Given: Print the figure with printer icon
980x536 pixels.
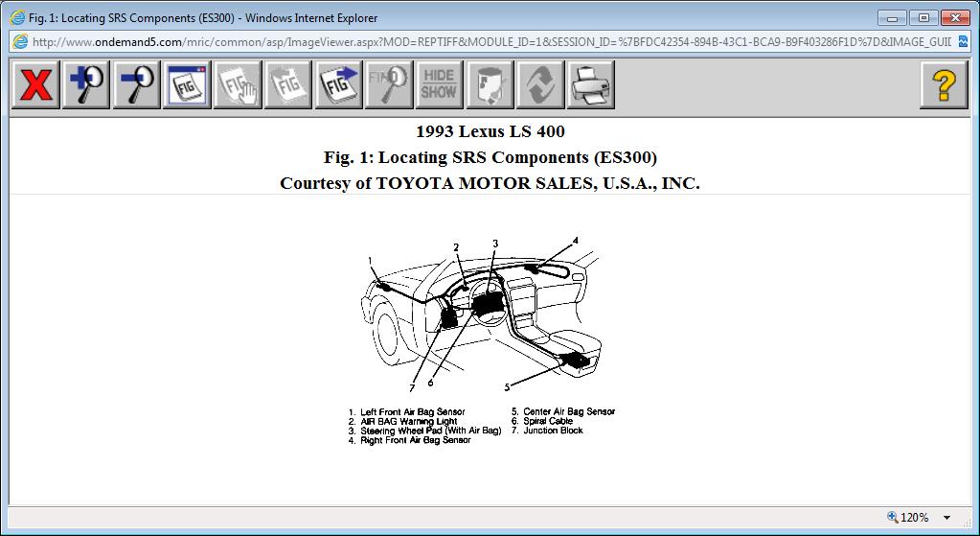Looking at the screenshot, I should pos(591,84).
